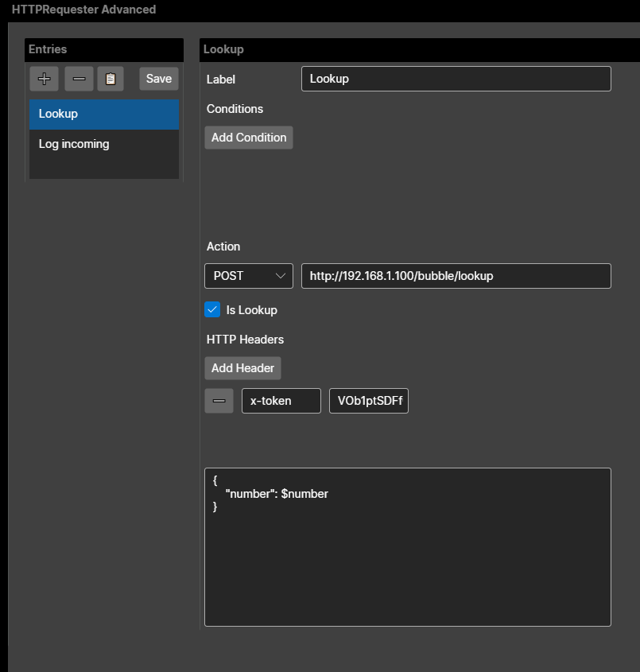
Task: Click the Action label
Action: (223, 247)
